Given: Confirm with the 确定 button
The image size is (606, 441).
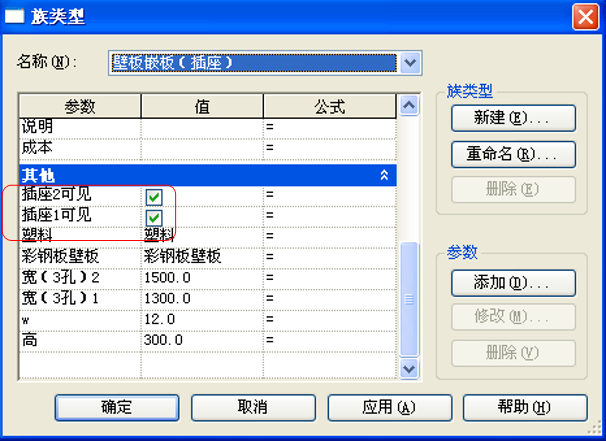Looking at the screenshot, I should 117,407.
